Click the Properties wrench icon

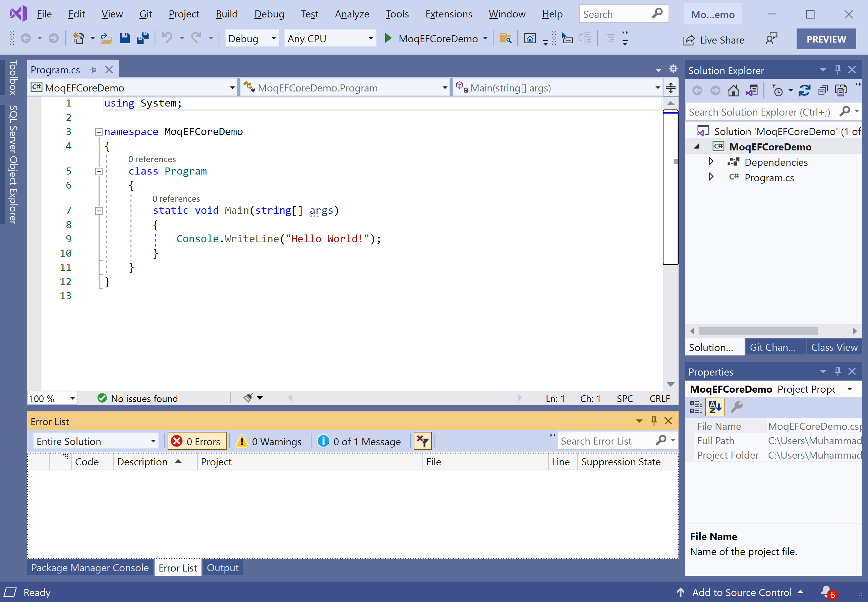736,407
